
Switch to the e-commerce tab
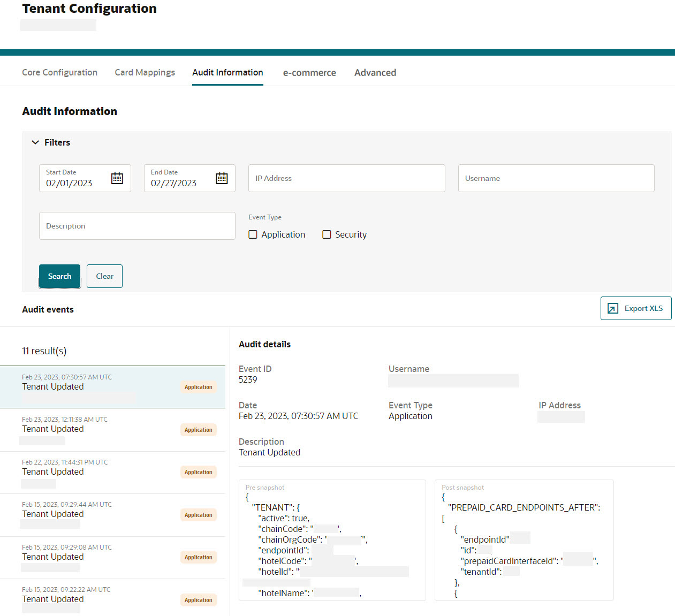point(309,72)
